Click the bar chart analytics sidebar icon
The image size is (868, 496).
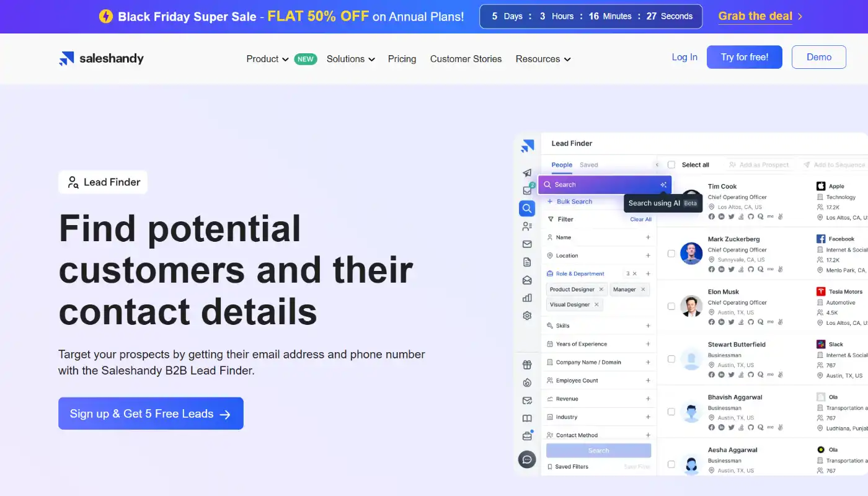point(527,298)
